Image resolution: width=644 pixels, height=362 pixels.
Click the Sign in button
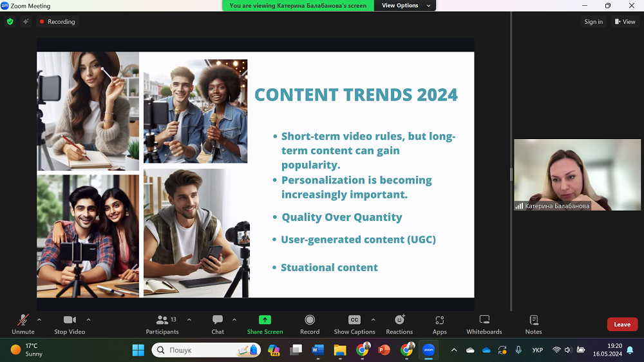tap(593, 21)
